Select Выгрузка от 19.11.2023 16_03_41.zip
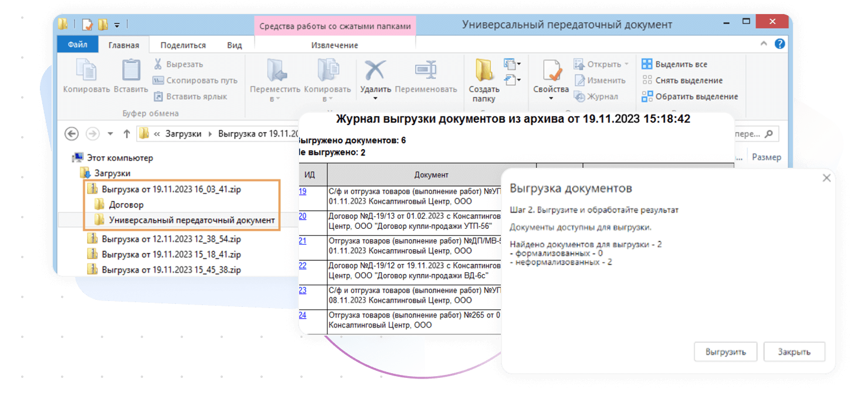 pos(164,189)
